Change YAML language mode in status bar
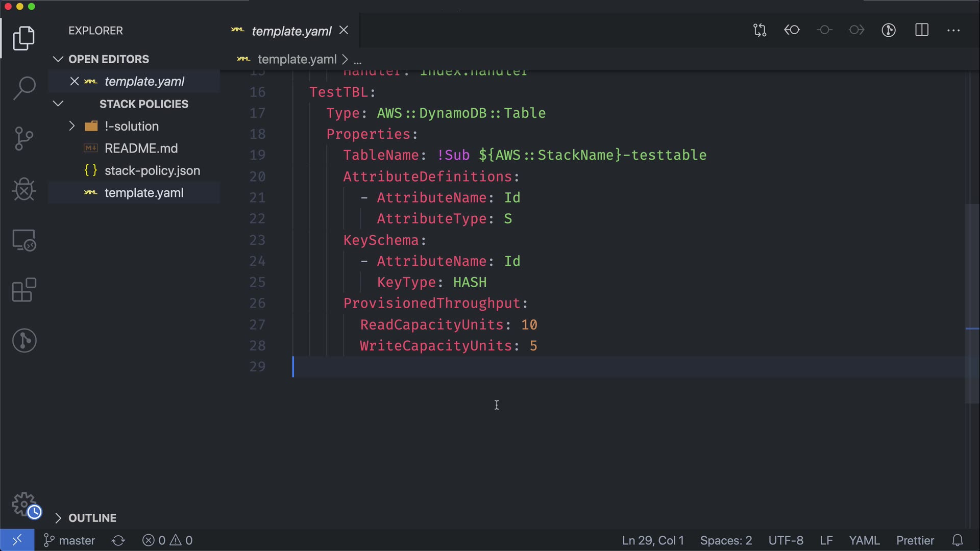Image resolution: width=980 pixels, height=551 pixels. tap(864, 540)
